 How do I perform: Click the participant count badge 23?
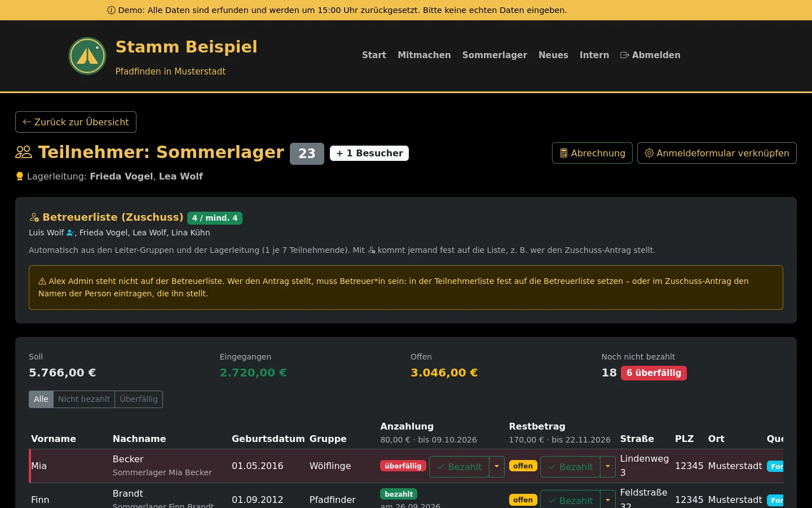[307, 154]
